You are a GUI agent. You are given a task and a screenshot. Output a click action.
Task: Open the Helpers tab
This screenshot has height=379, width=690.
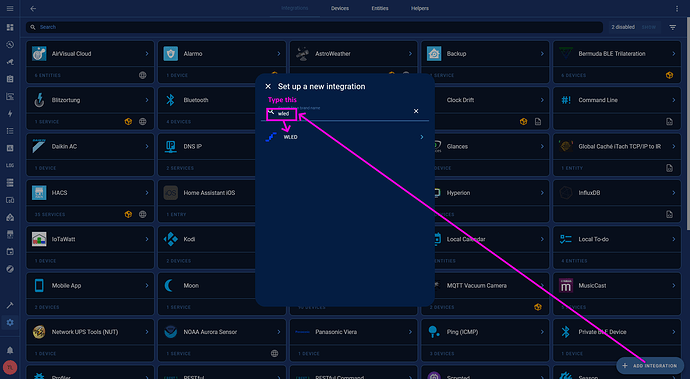[420, 8]
